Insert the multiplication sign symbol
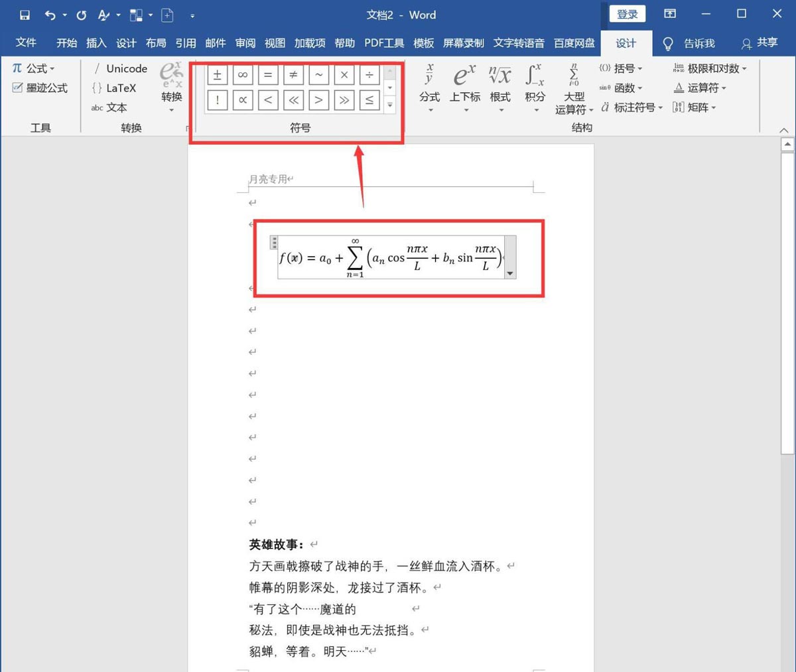Image resolution: width=796 pixels, height=672 pixels. pos(344,74)
